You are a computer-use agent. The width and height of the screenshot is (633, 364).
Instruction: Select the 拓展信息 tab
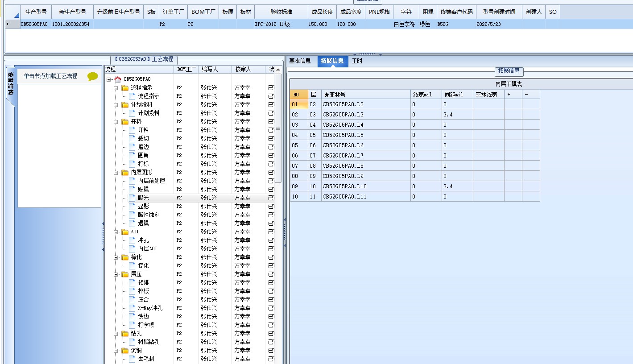tap(332, 61)
